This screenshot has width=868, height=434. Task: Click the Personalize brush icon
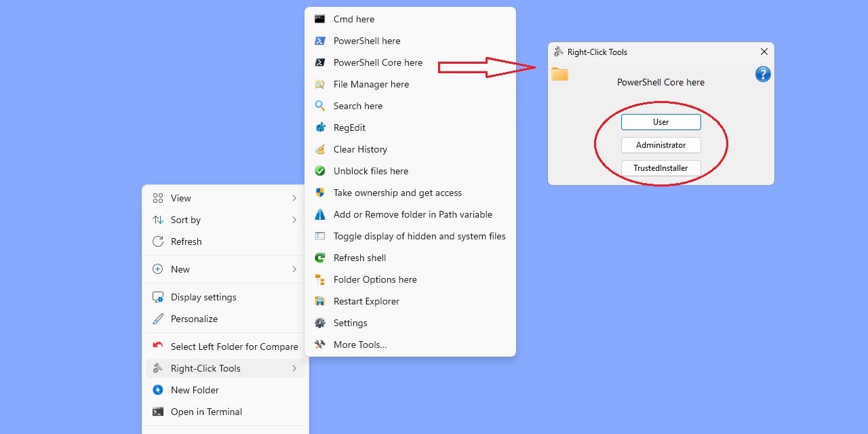pyautogui.click(x=158, y=319)
